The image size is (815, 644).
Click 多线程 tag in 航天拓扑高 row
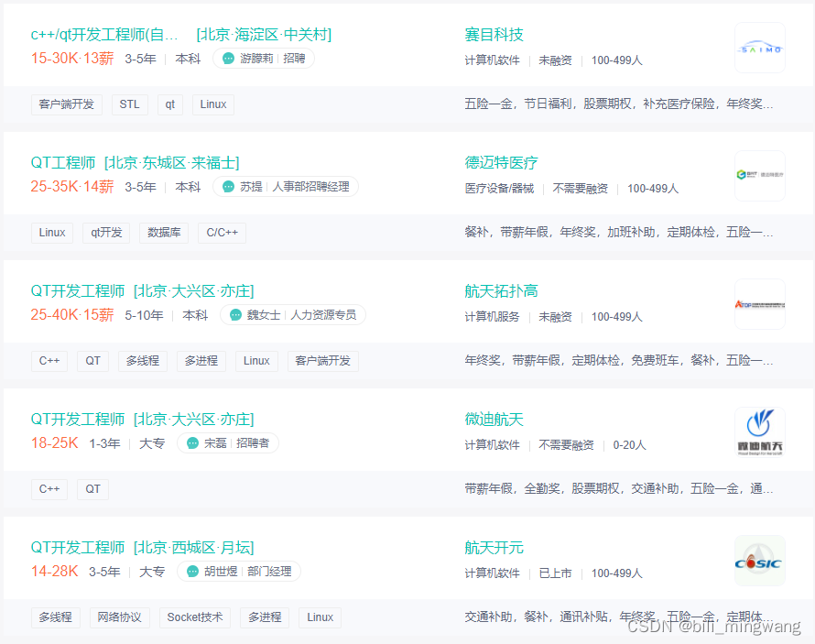click(143, 361)
